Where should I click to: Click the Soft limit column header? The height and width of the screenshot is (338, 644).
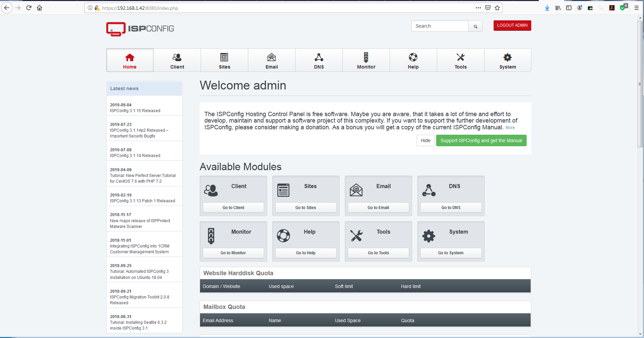(x=344, y=286)
